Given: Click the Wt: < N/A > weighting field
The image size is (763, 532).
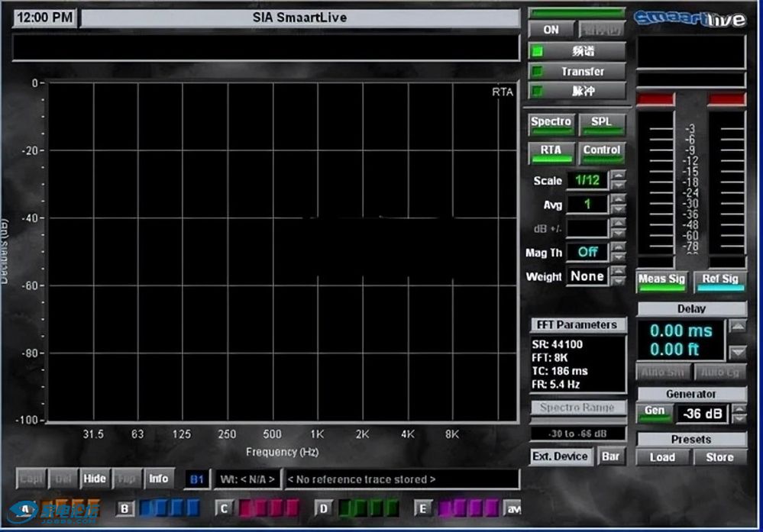Looking at the screenshot, I should (x=247, y=479).
